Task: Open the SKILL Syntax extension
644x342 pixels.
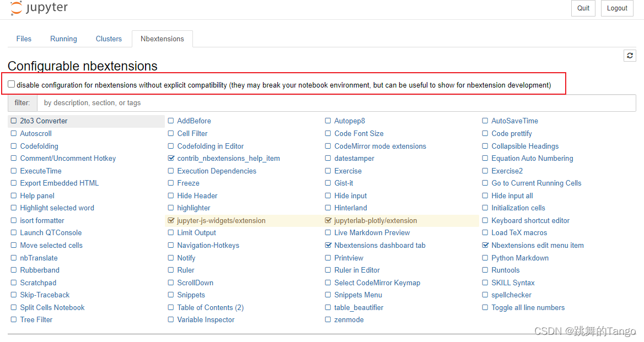Action: coord(513,283)
